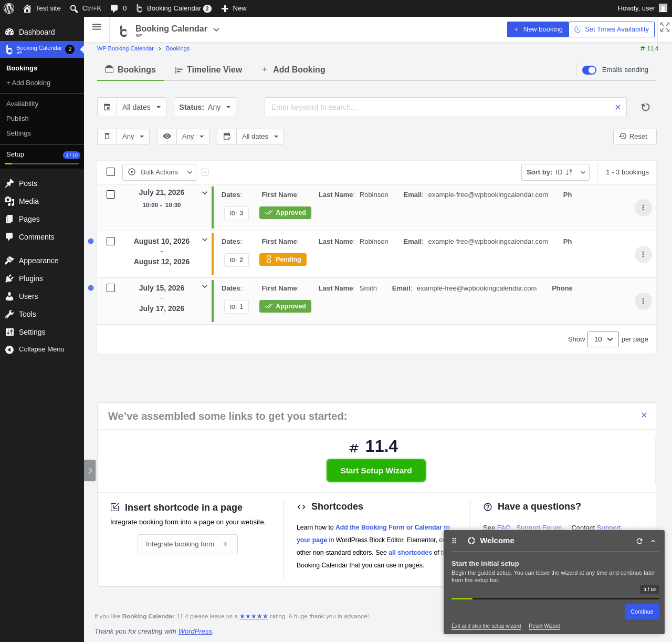Image resolution: width=672 pixels, height=642 pixels.
Task: Toggle the Emails sending switch
Action: pyautogui.click(x=589, y=70)
